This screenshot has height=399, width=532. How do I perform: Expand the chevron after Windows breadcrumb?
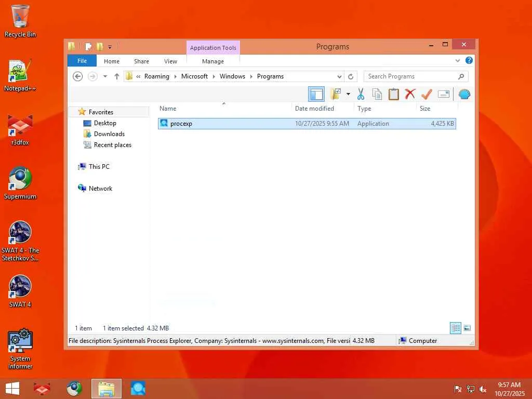(251, 77)
